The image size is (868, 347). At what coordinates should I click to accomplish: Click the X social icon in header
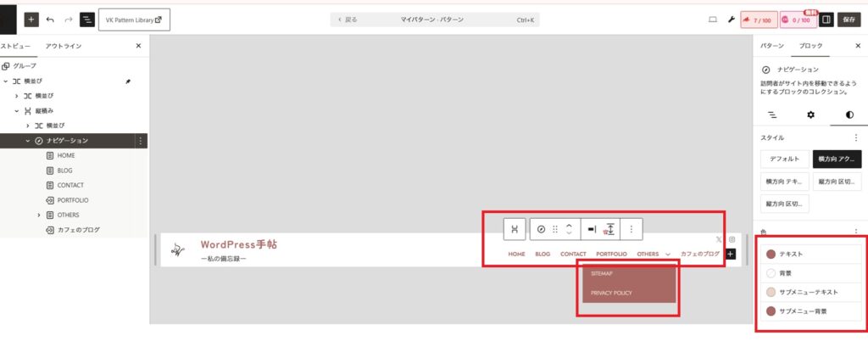719,239
